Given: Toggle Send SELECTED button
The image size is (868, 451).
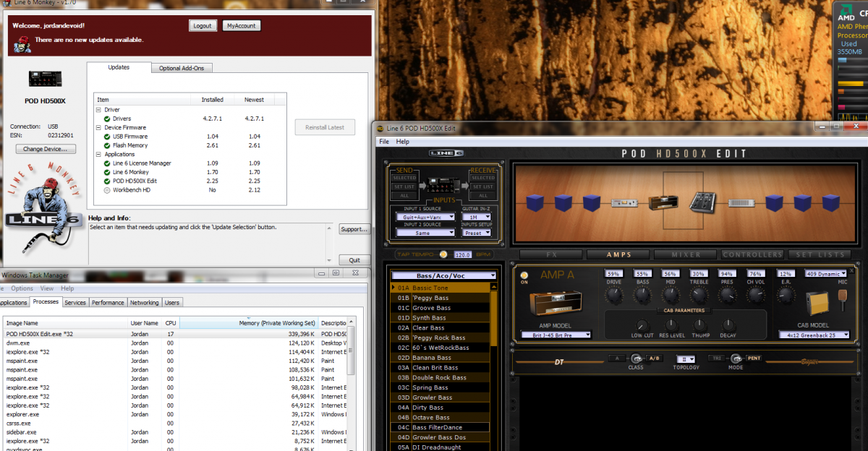Looking at the screenshot, I should tap(404, 178).
